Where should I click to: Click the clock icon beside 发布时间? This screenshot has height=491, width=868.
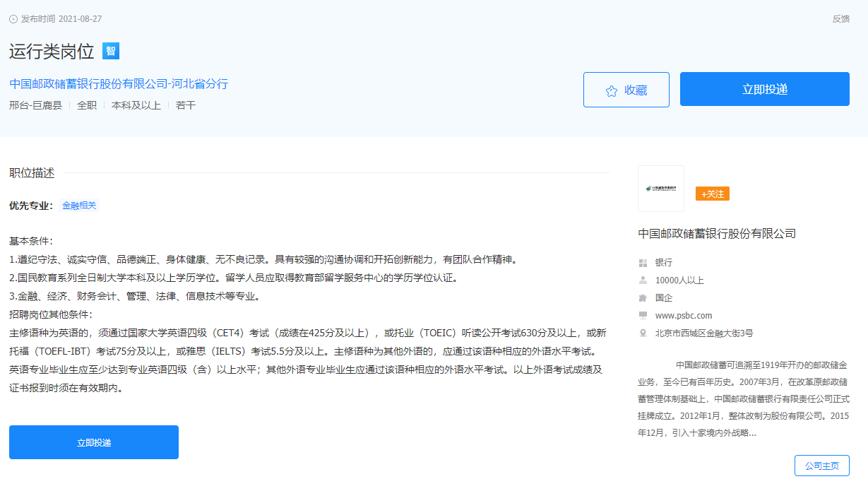[13, 19]
